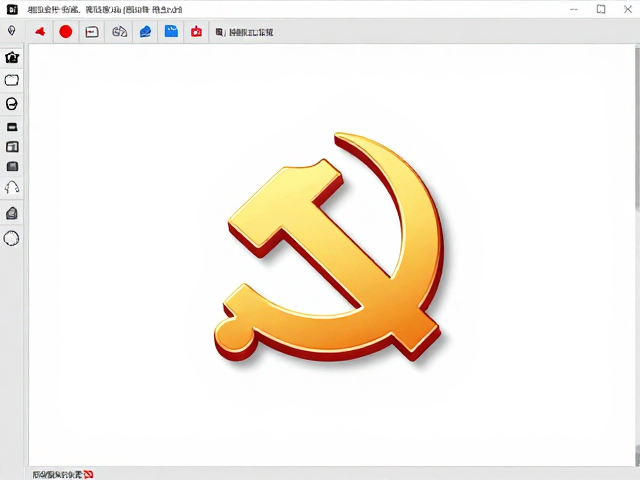Screen dimensions: 640x480
Task: Click the status bar text at bottom left
Action: (x=57, y=474)
